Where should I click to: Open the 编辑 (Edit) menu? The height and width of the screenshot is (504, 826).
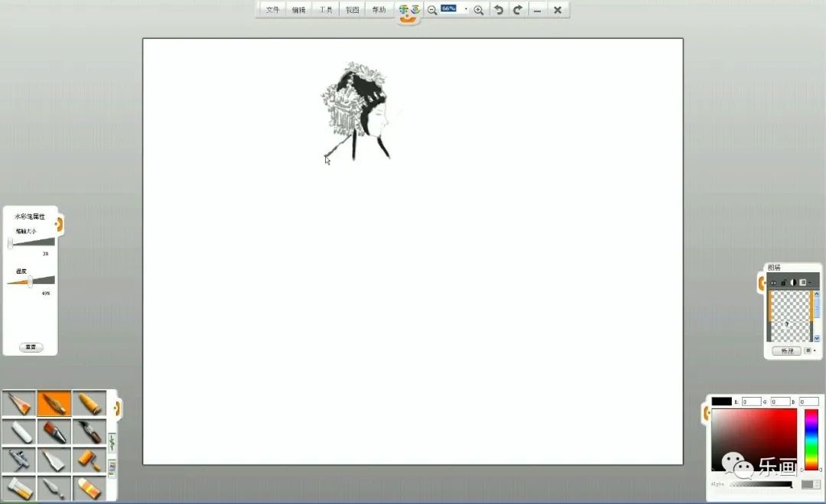point(298,10)
